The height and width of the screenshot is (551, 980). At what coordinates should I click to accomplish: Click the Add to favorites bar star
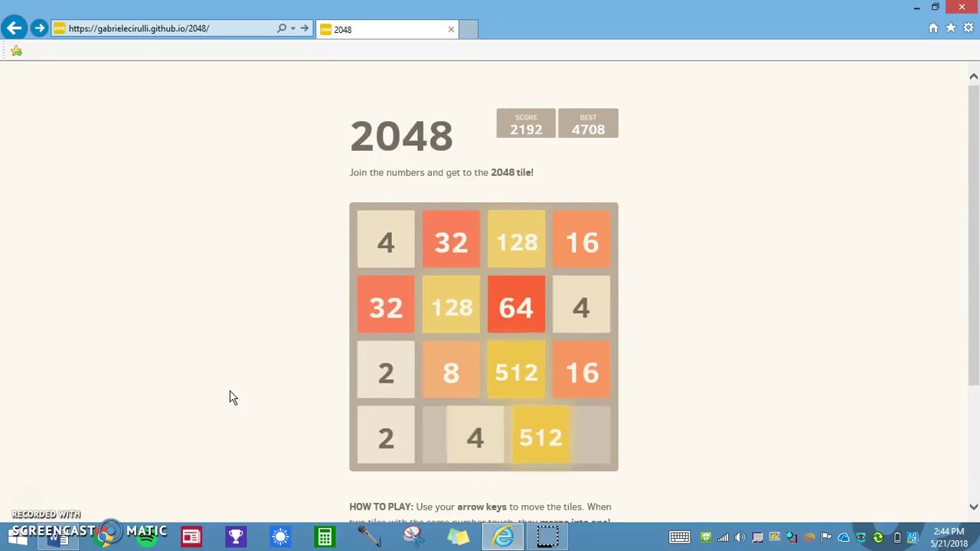coord(16,51)
